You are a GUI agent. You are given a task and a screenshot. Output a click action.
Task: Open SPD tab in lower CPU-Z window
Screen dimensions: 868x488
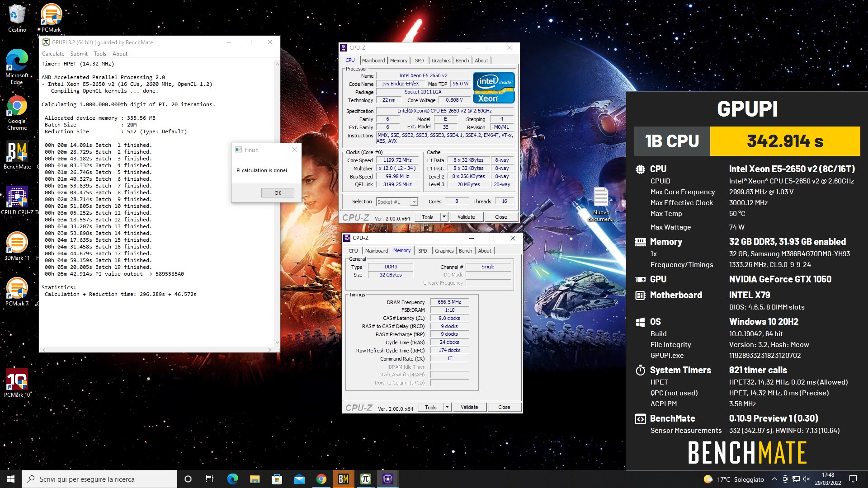pyautogui.click(x=423, y=251)
